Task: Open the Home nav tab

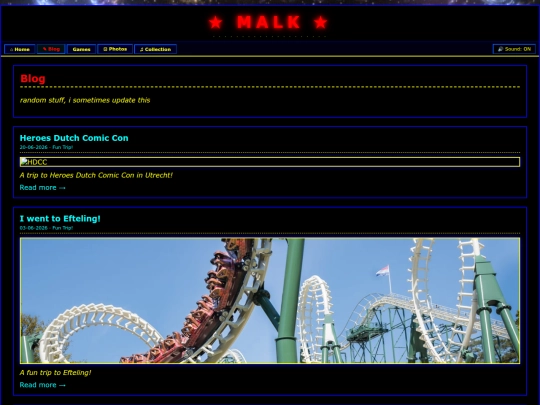Action: click(x=20, y=49)
